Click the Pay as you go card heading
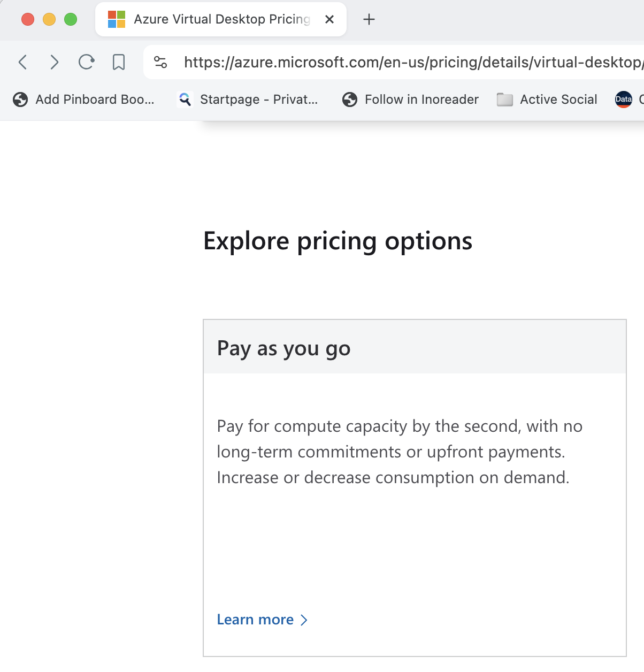The height and width of the screenshot is (672, 644). click(283, 348)
